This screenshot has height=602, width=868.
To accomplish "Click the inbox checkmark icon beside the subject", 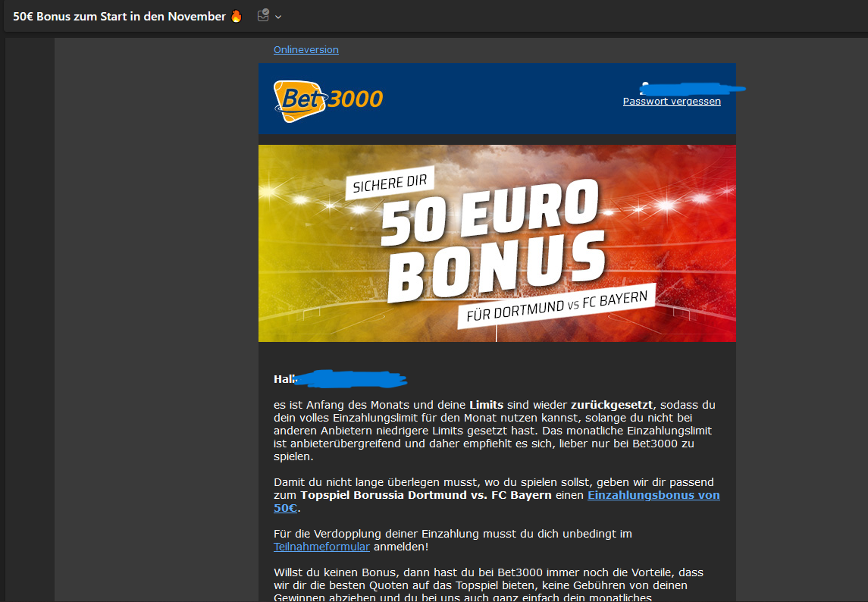I will [x=264, y=15].
